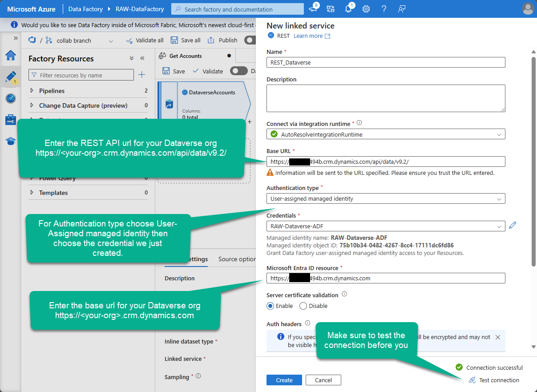
Task: Edit credentials with the pencil icon
Action: pos(513,226)
